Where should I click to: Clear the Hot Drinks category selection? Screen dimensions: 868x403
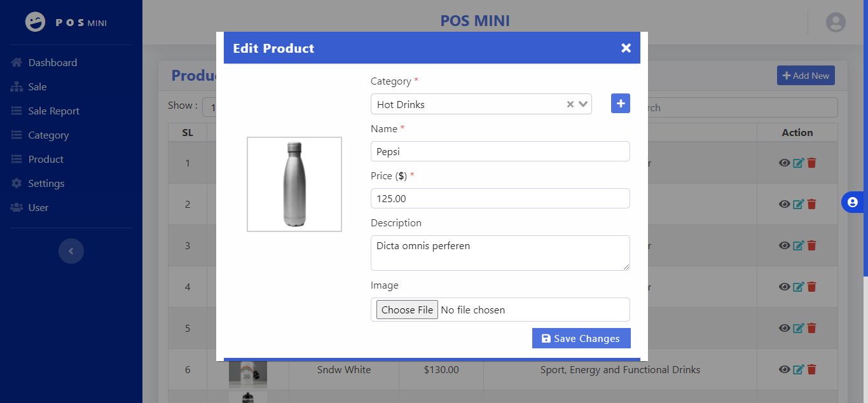pyautogui.click(x=570, y=104)
